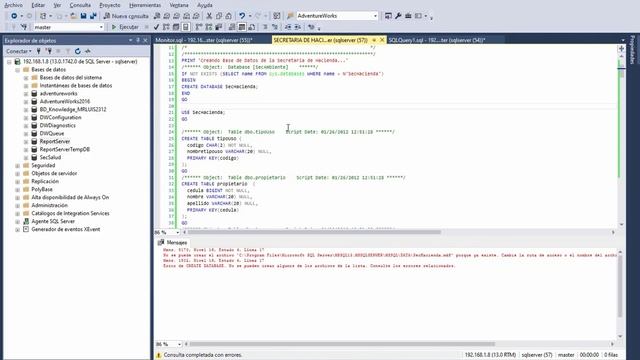Click the Nueva consulta button
The image size is (640, 360).
tap(126, 16)
